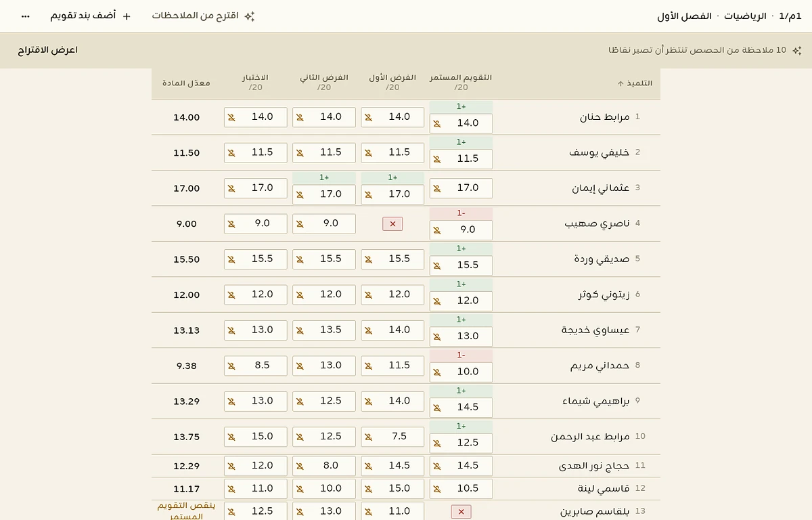Select student name حجاج نور الهدى
812x520 pixels.
[594, 466]
